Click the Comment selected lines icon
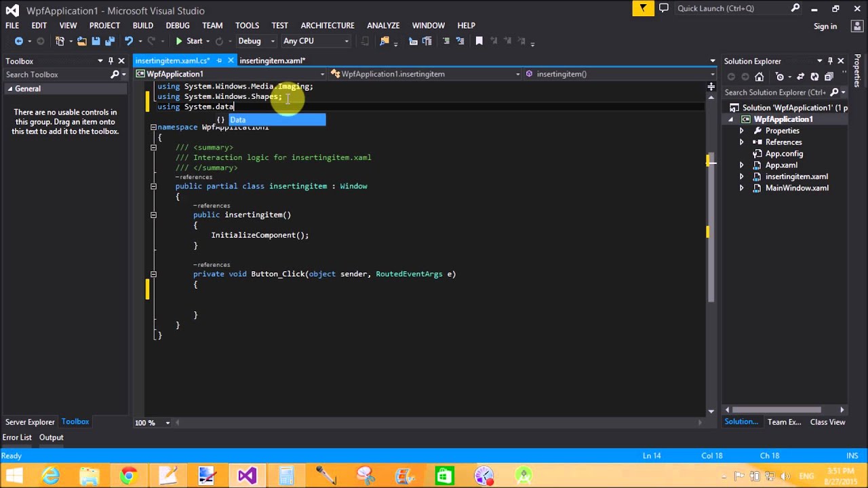This screenshot has height=488, width=868. 446,41
